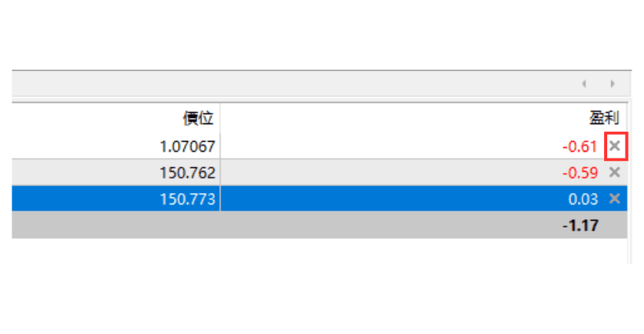Click the red -0.61 profit value
Image resolution: width=644 pixels, height=334 pixels.
pyautogui.click(x=580, y=146)
